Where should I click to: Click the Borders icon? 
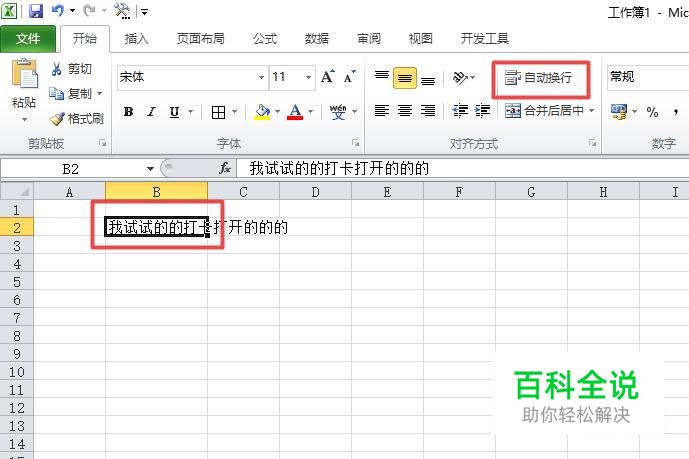point(218,112)
